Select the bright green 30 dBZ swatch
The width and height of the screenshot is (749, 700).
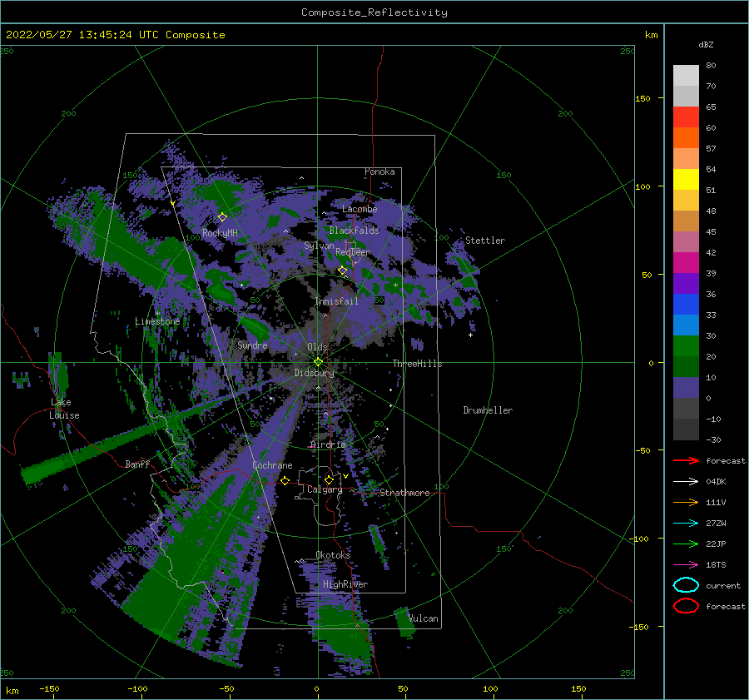[x=686, y=345]
